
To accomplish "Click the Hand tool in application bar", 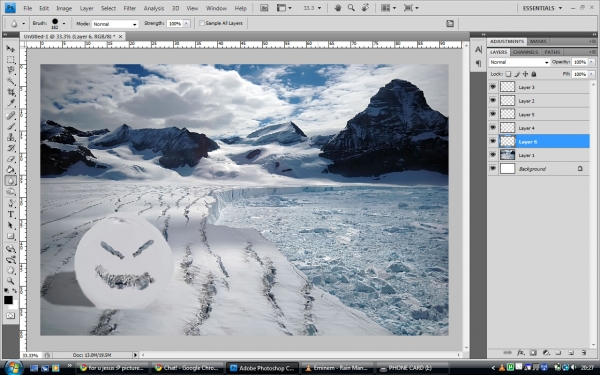I will 338,8.
